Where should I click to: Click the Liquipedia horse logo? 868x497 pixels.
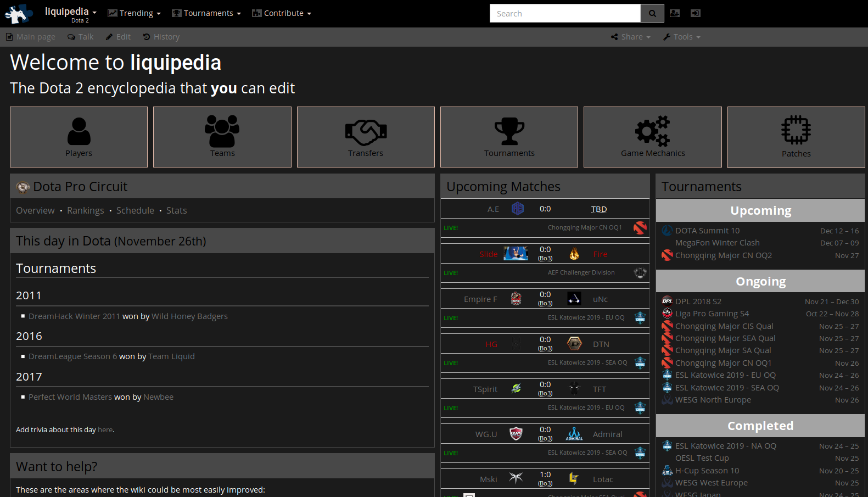pyautogui.click(x=19, y=14)
